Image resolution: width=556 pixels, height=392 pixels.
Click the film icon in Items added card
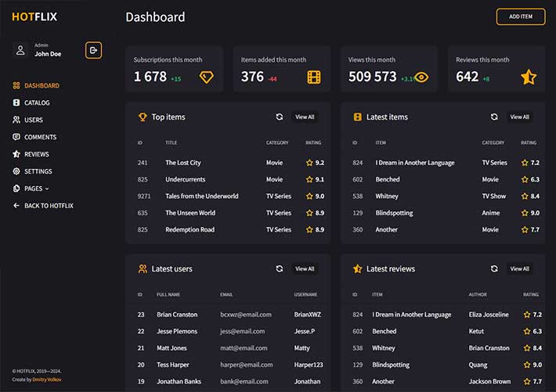[314, 77]
